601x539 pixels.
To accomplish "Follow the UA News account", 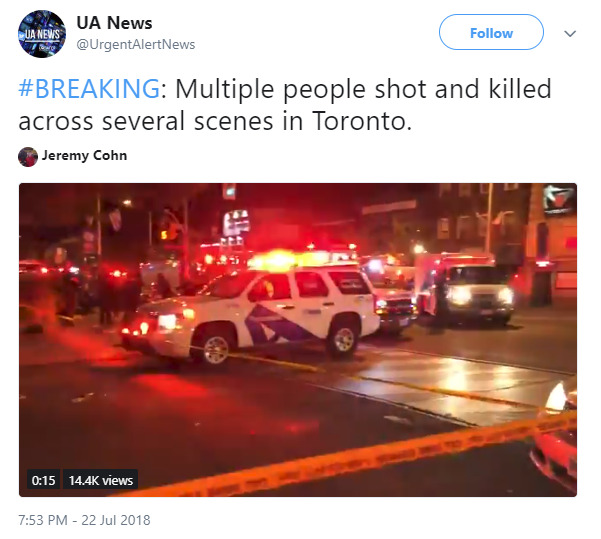I will coord(491,32).
